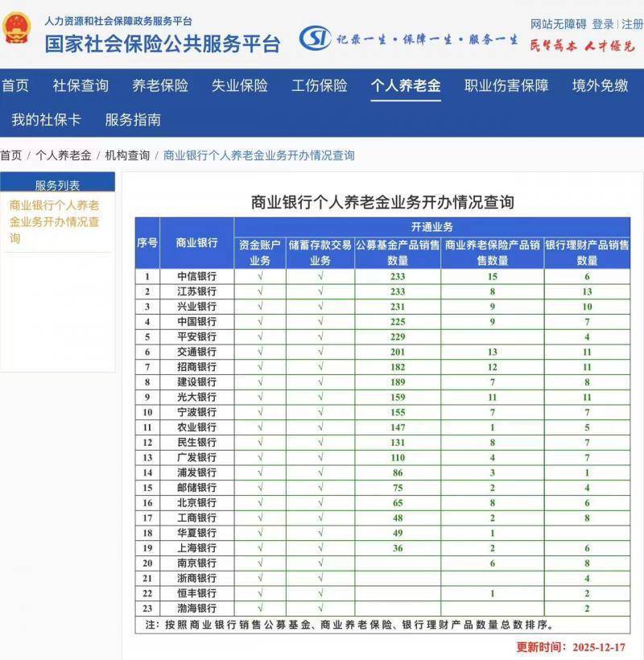Select the 失业保险 nav item

point(240,86)
